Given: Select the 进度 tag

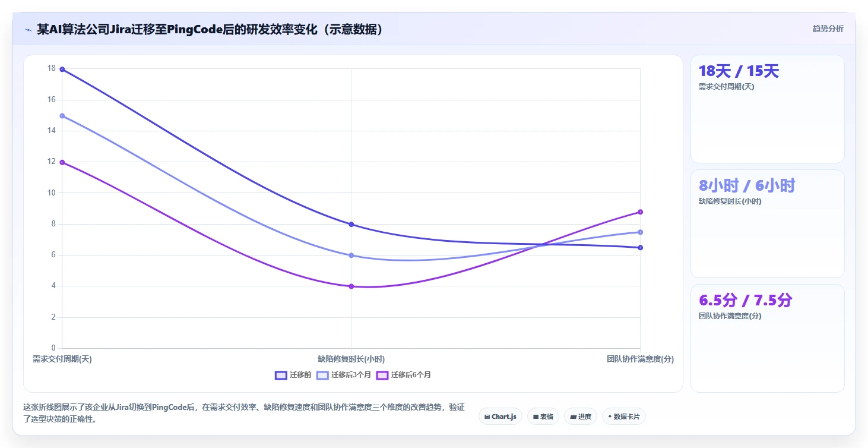Looking at the screenshot, I should 581,417.
